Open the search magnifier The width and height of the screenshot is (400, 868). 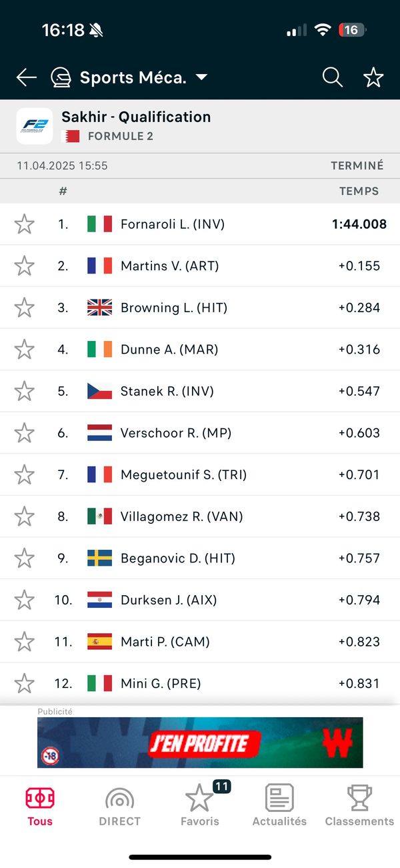click(332, 77)
